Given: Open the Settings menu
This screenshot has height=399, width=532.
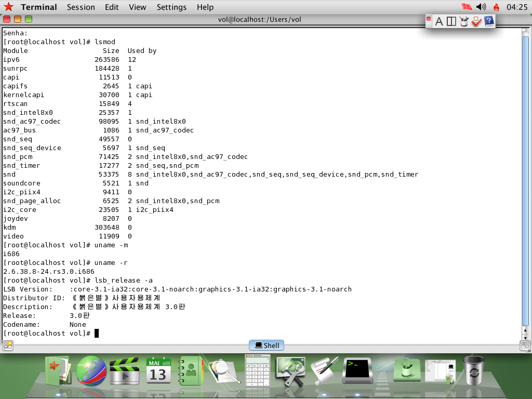Looking at the screenshot, I should (x=171, y=7).
